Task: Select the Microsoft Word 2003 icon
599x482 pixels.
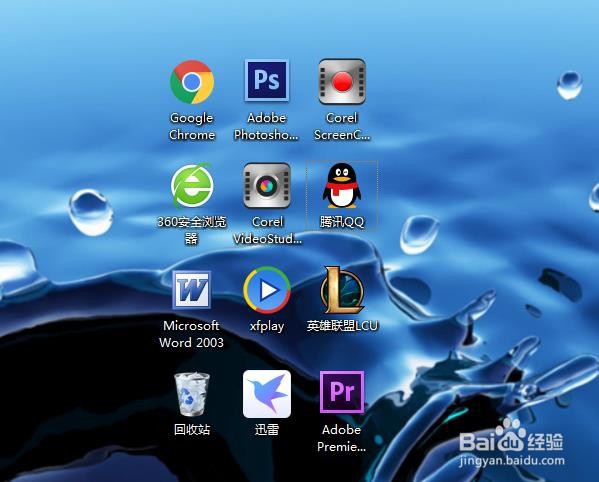Action: click(x=191, y=290)
